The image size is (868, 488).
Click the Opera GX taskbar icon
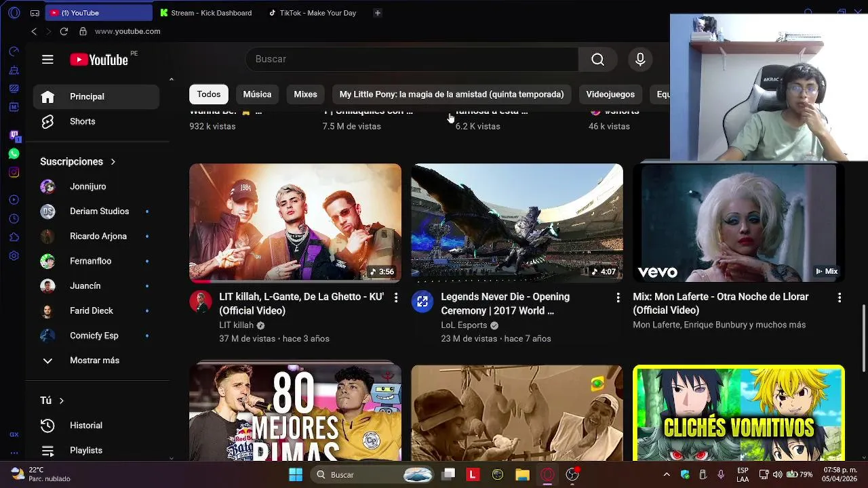click(547, 474)
